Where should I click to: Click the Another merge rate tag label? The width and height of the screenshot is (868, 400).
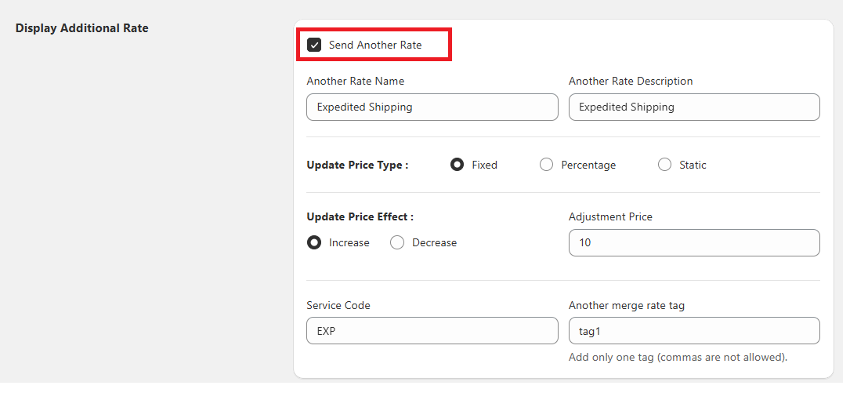point(626,305)
